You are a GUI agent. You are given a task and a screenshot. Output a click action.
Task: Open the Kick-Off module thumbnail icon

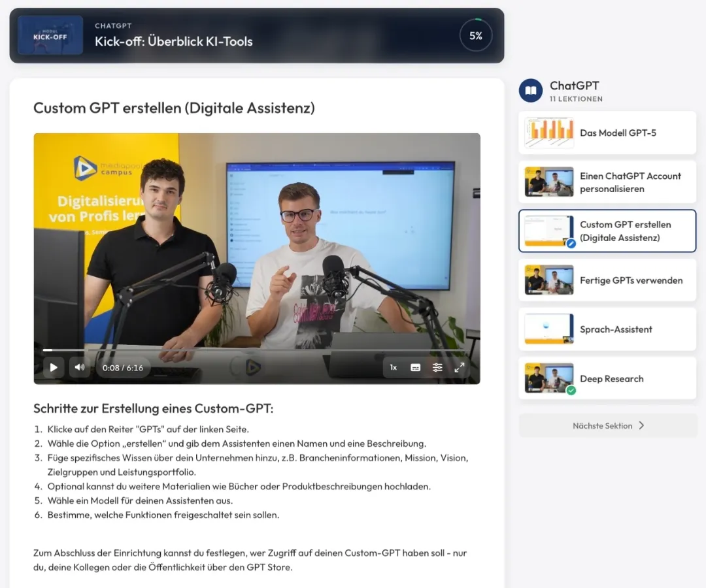click(x=50, y=35)
